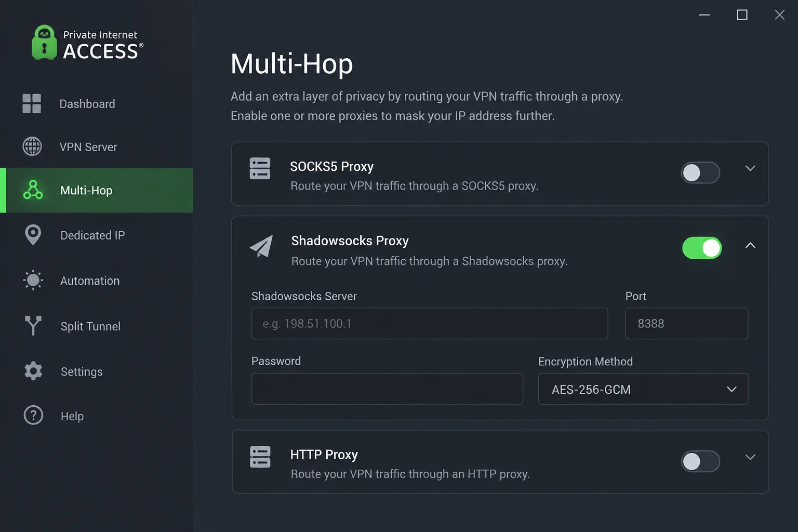This screenshot has width=798, height=532.
Task: Open the Automation section label
Action: coord(90,281)
